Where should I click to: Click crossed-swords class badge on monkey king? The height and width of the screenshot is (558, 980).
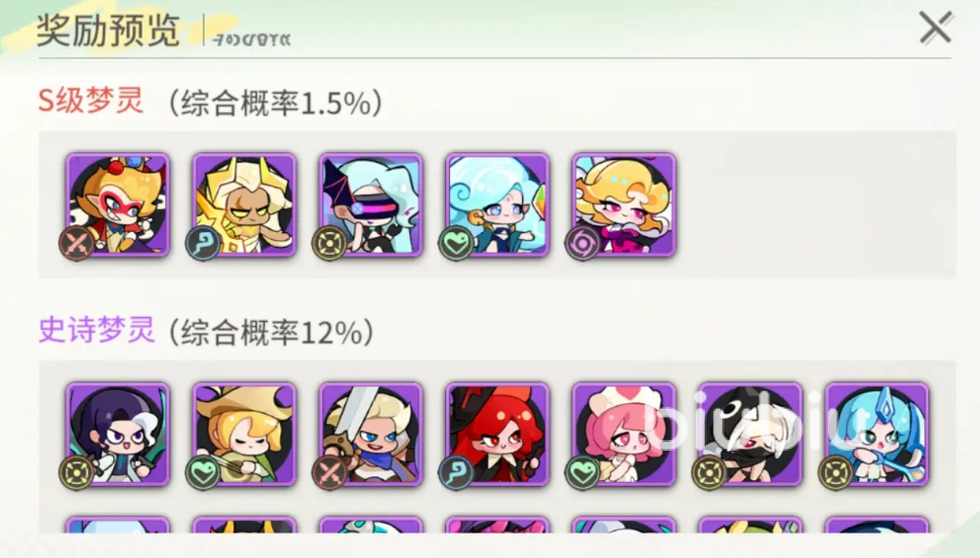(x=77, y=243)
